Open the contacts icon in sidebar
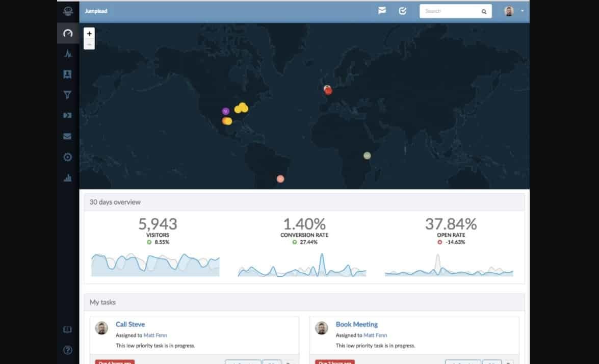599x364 pixels. pyautogui.click(x=67, y=74)
